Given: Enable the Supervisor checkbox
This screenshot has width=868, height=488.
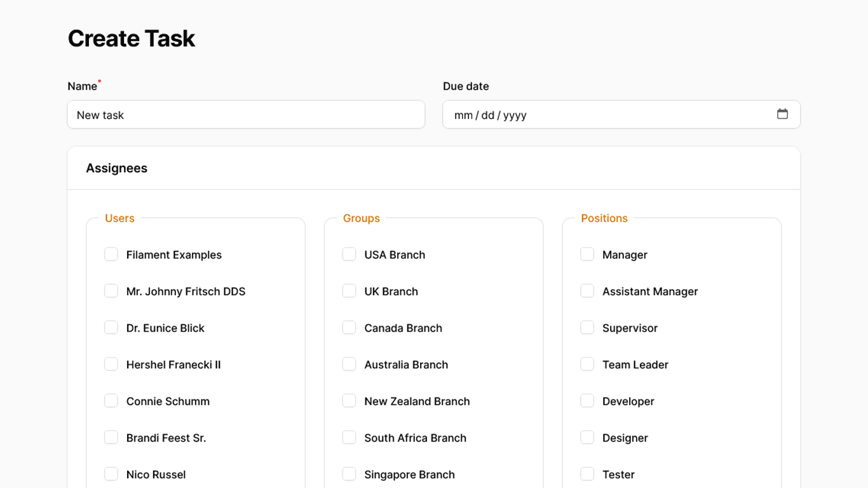Looking at the screenshot, I should point(587,327).
